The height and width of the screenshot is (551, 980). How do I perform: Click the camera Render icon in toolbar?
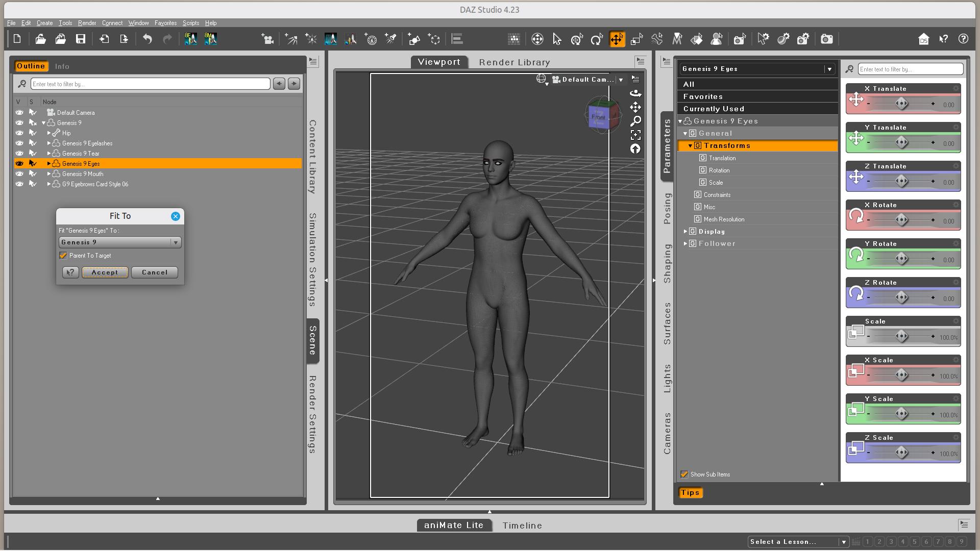[x=826, y=39]
